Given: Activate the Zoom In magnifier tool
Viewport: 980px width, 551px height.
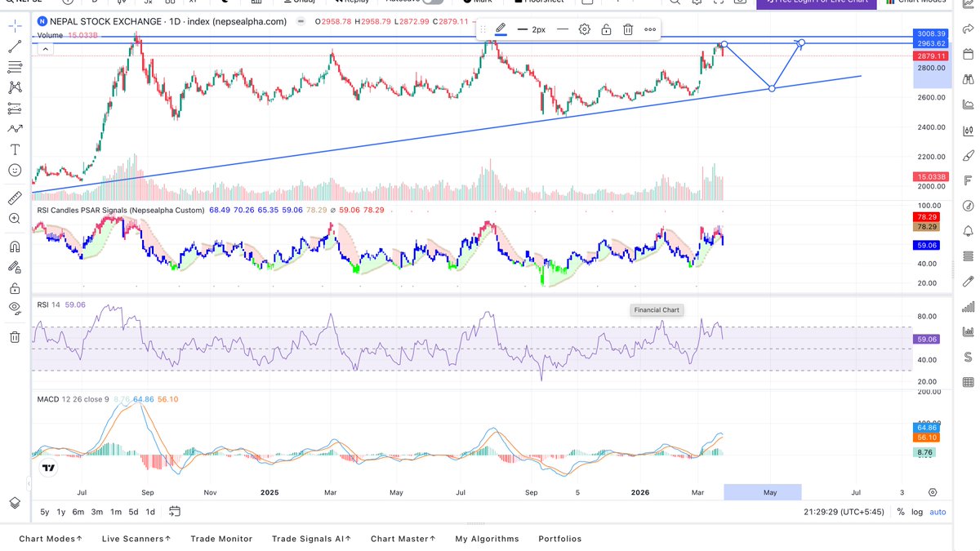Looking at the screenshot, I should [15, 219].
